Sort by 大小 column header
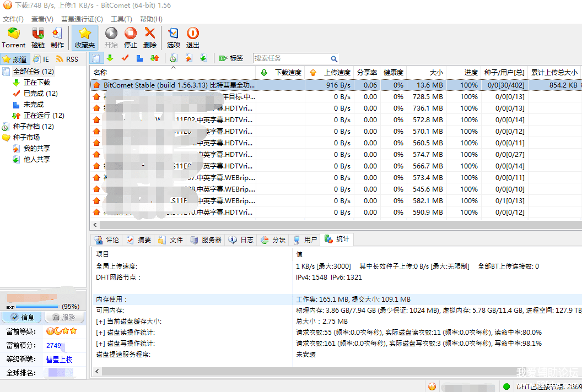 point(427,73)
